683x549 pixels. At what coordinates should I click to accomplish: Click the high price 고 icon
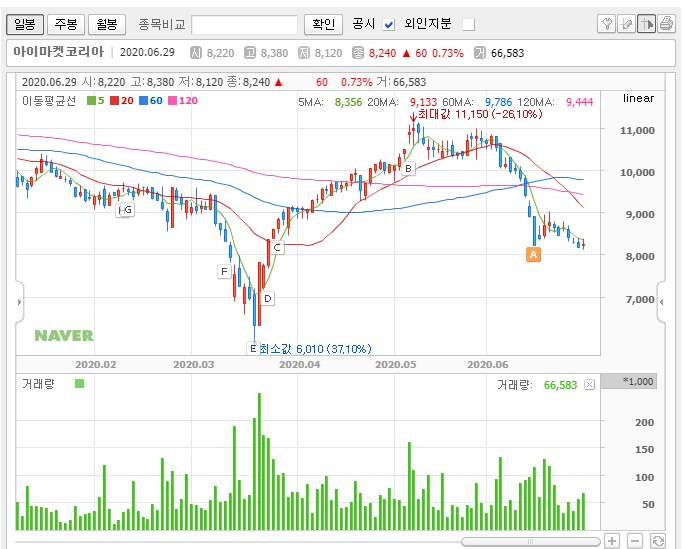tap(250, 53)
